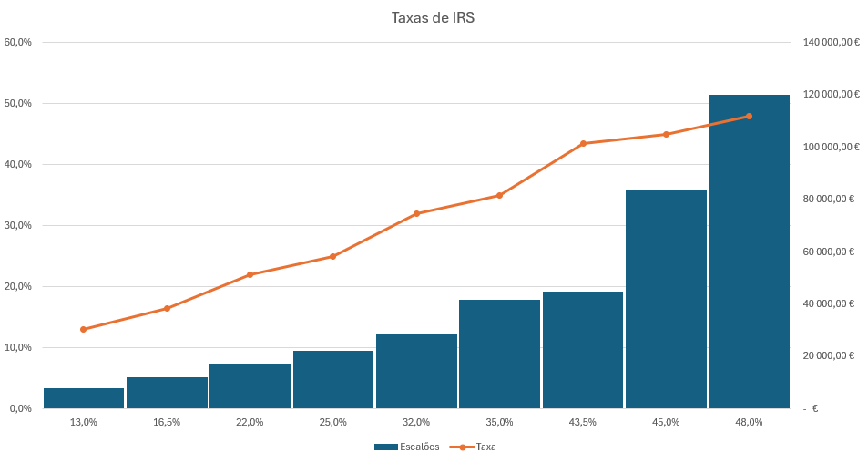This screenshot has width=868, height=462.
Task: Click the orange data point above 43,5%
Action: pyautogui.click(x=583, y=143)
